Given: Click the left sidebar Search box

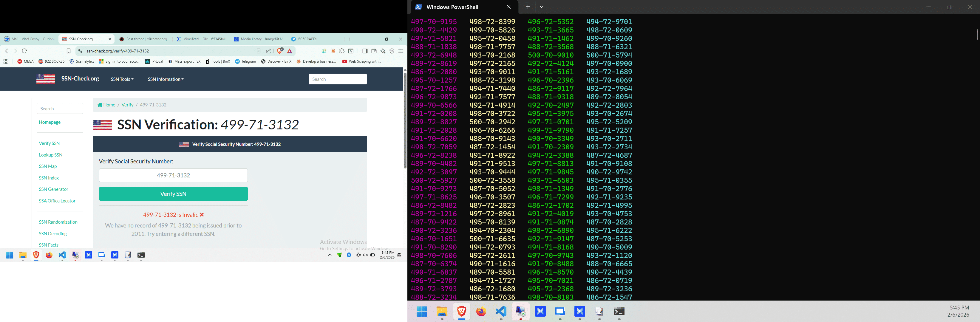Looking at the screenshot, I should click(60, 109).
